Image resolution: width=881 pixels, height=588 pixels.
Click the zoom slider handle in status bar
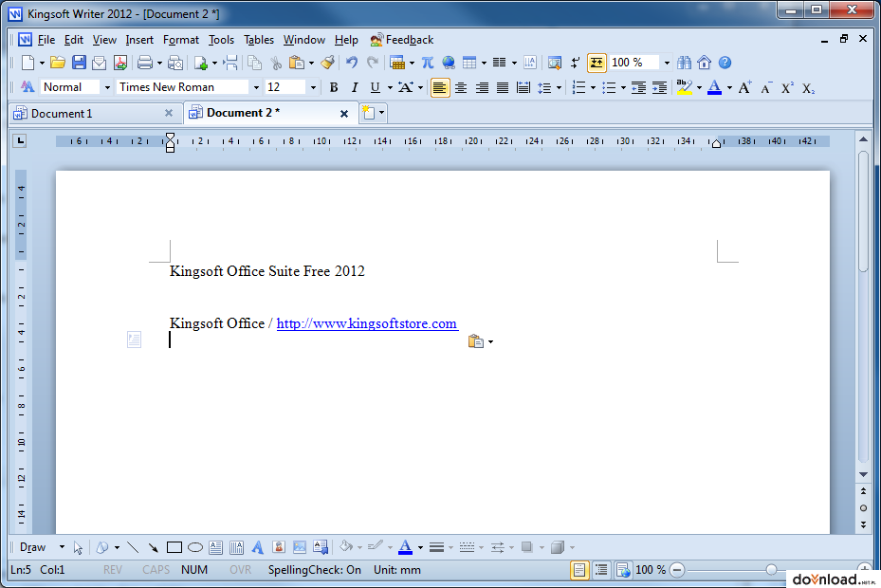771,570
